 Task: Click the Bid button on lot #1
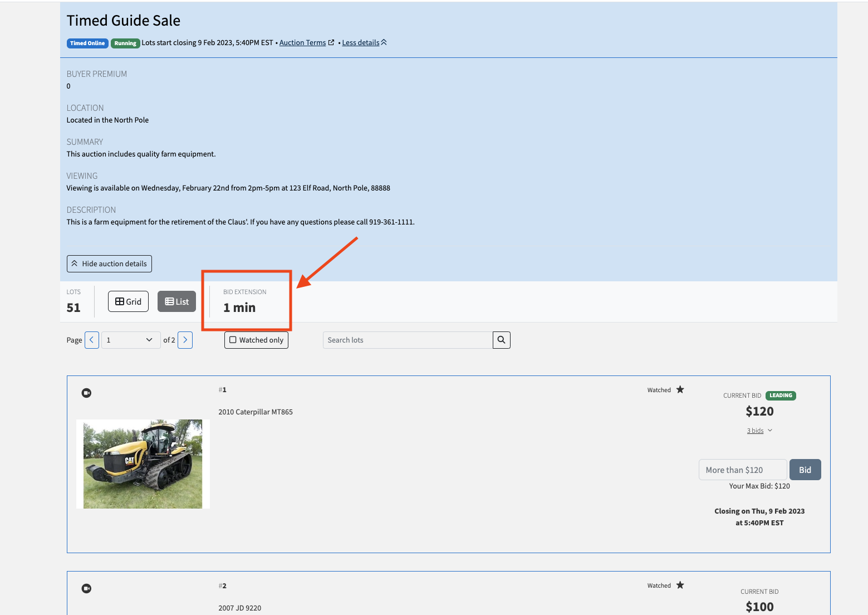click(x=805, y=470)
